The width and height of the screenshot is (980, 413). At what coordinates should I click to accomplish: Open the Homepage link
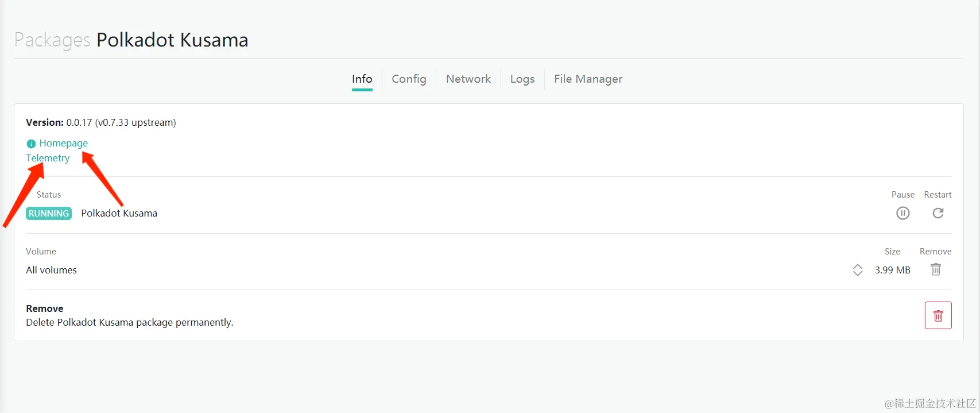tap(64, 143)
